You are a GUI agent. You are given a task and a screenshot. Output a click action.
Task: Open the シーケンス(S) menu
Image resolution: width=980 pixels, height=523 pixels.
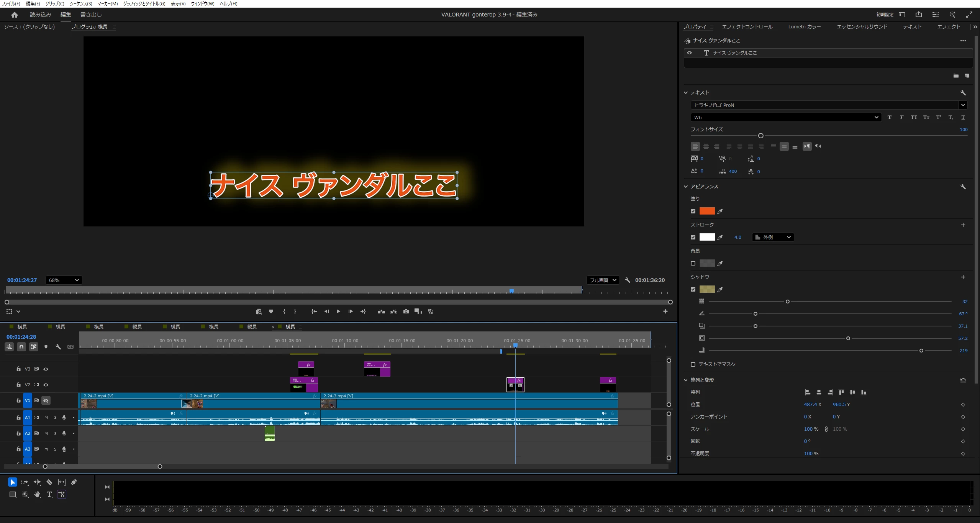tap(81, 3)
